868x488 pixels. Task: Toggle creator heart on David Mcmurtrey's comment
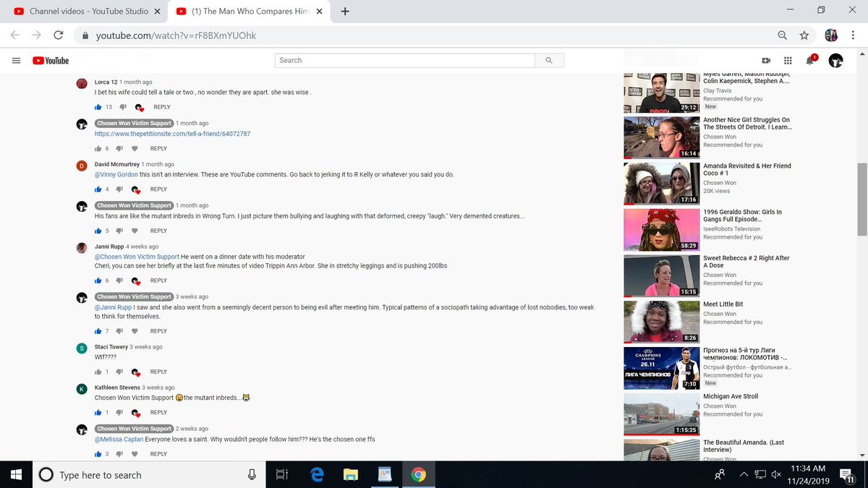click(x=136, y=189)
